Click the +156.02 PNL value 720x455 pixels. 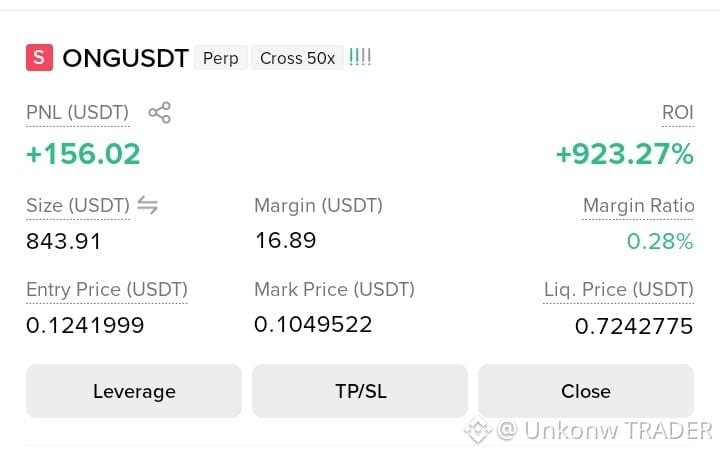[83, 154]
